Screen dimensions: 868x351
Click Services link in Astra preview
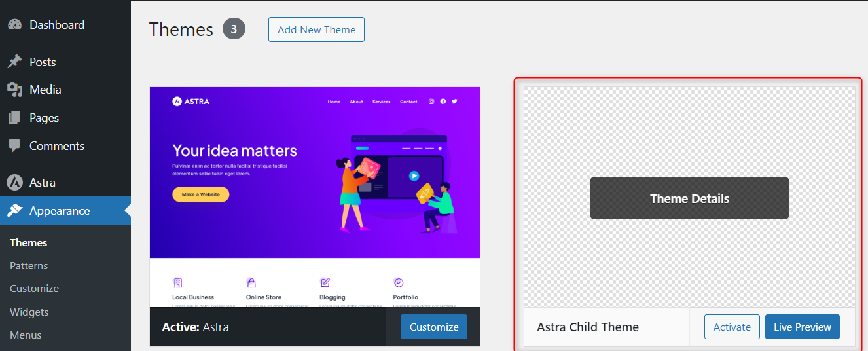[381, 102]
